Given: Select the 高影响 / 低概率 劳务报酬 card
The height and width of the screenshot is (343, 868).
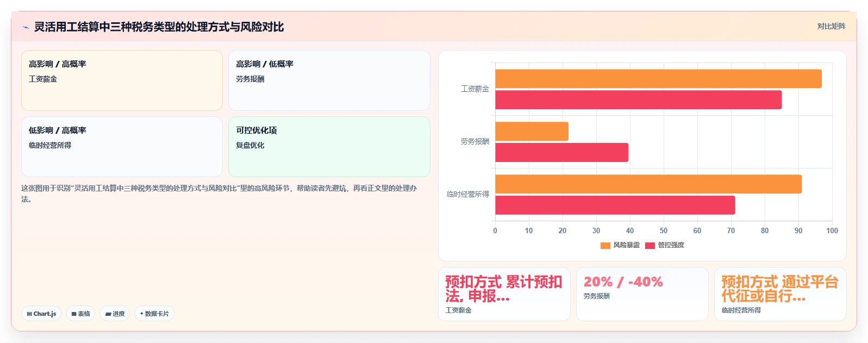Looking at the screenshot, I should pyautogui.click(x=329, y=80).
